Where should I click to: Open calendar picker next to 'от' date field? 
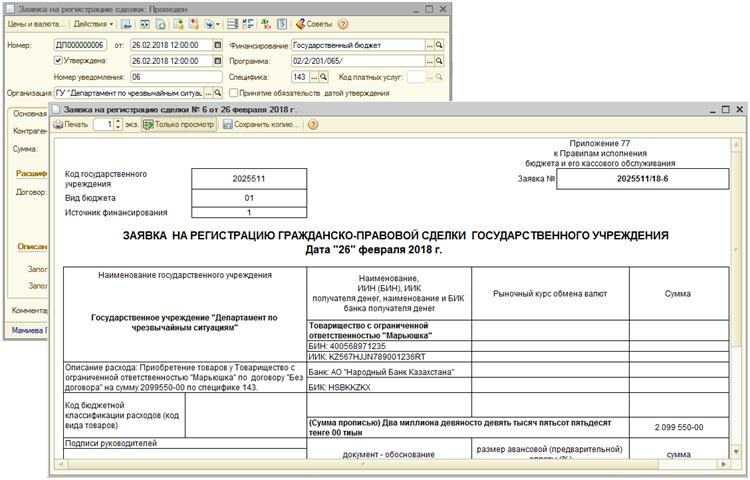point(217,45)
